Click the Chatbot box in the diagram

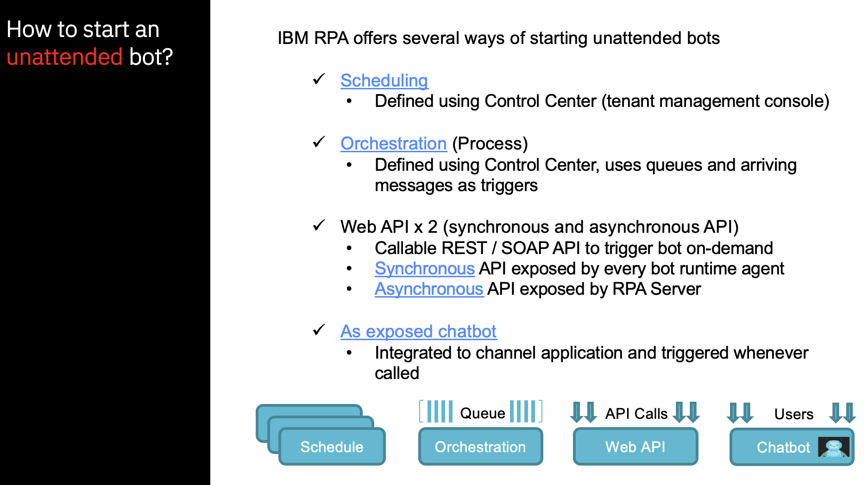tap(792, 447)
